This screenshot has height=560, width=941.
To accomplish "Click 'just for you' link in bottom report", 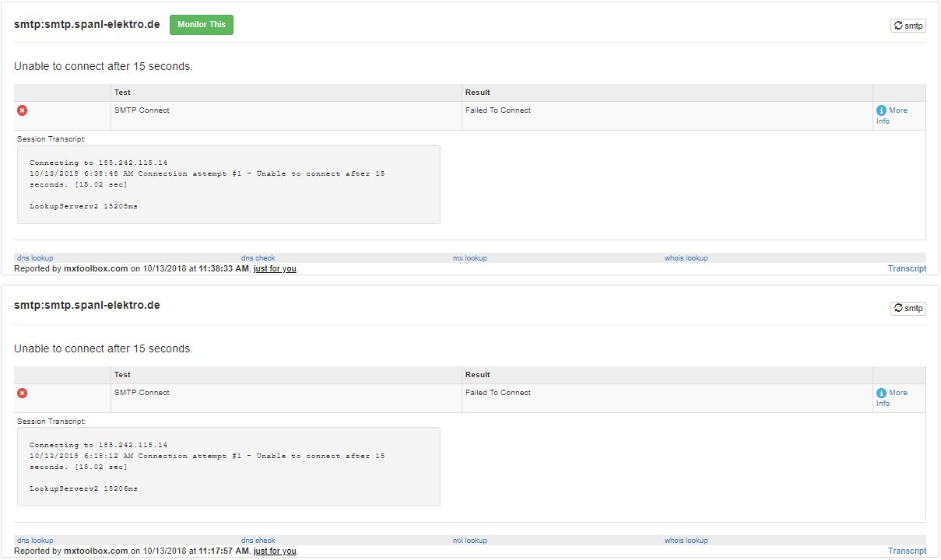I will tap(275, 551).
